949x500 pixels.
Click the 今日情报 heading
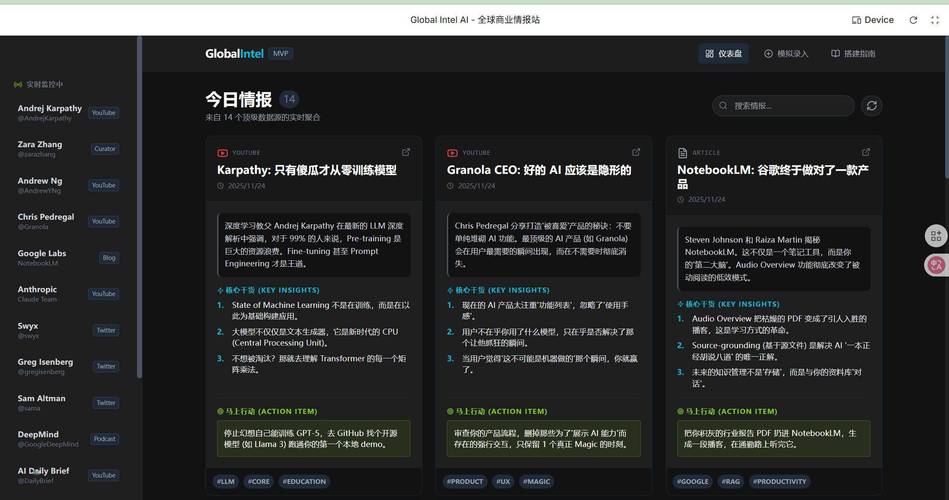click(238, 99)
